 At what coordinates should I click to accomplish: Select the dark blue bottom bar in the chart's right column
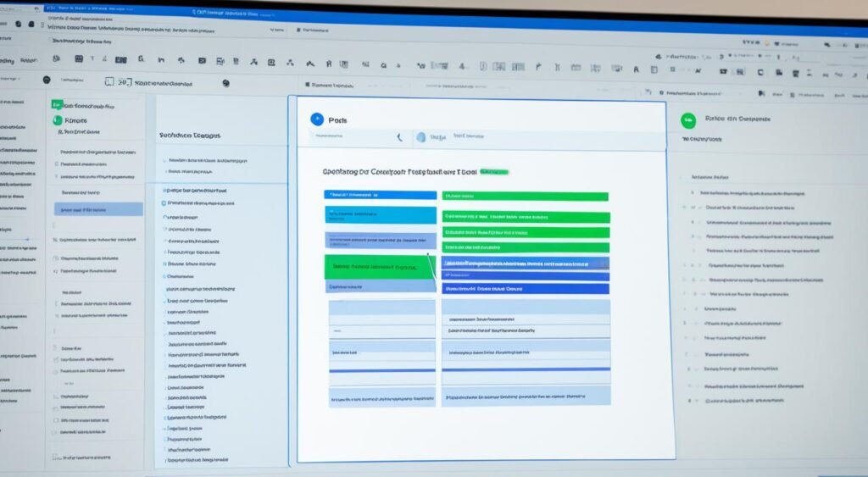pos(526,289)
